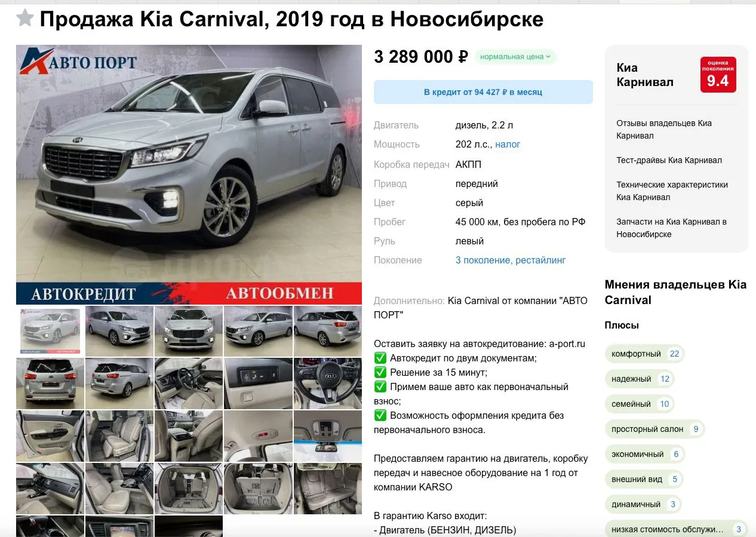Open rear view thumbnail with red taillights
Image resolution: width=756 pixels, height=537 pixels.
(x=50, y=383)
